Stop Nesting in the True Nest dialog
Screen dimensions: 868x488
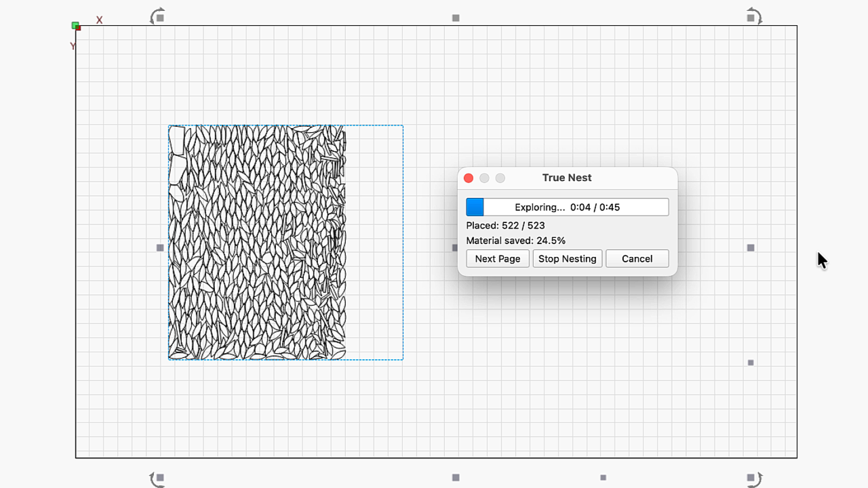pyautogui.click(x=568, y=258)
